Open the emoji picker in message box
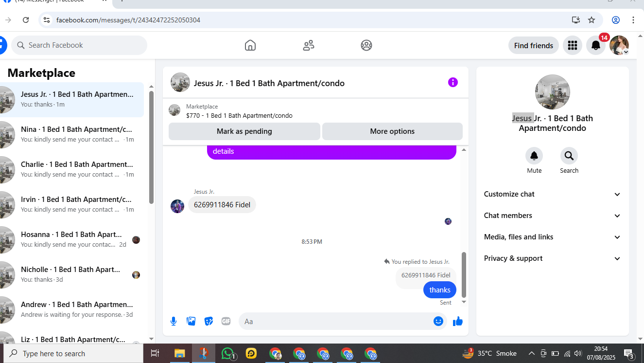 [438, 321]
